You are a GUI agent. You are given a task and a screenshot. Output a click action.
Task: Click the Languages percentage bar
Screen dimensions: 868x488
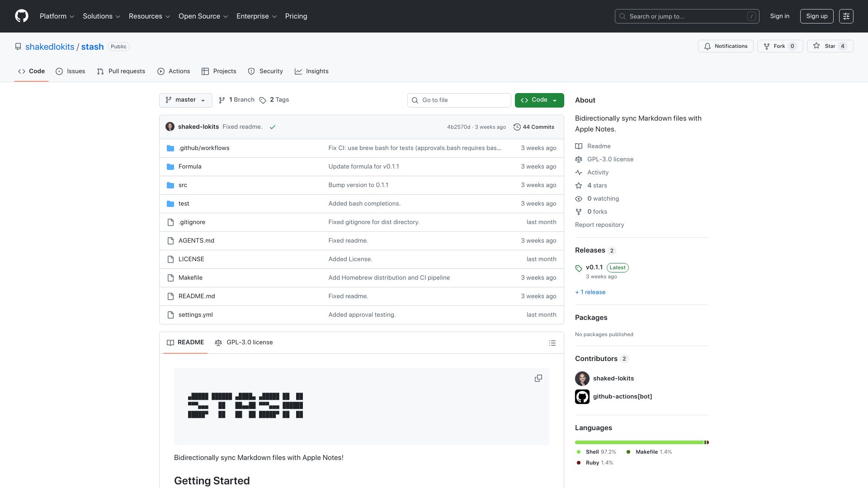(642, 442)
